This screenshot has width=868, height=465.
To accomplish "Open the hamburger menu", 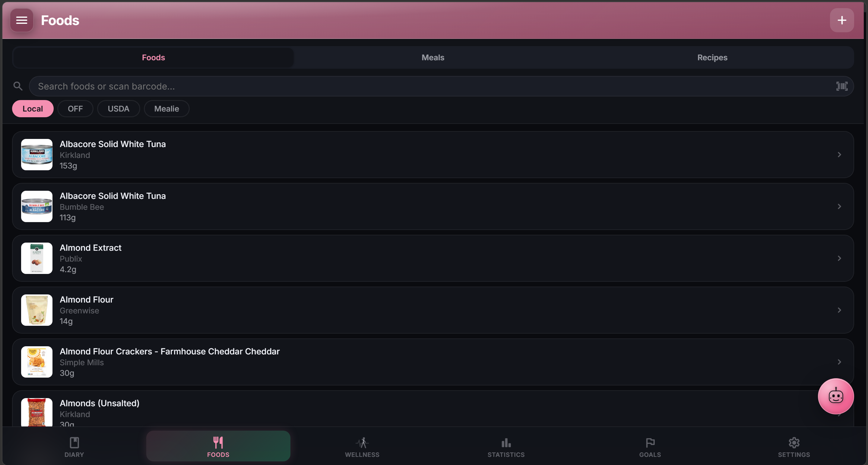I will click(x=22, y=20).
